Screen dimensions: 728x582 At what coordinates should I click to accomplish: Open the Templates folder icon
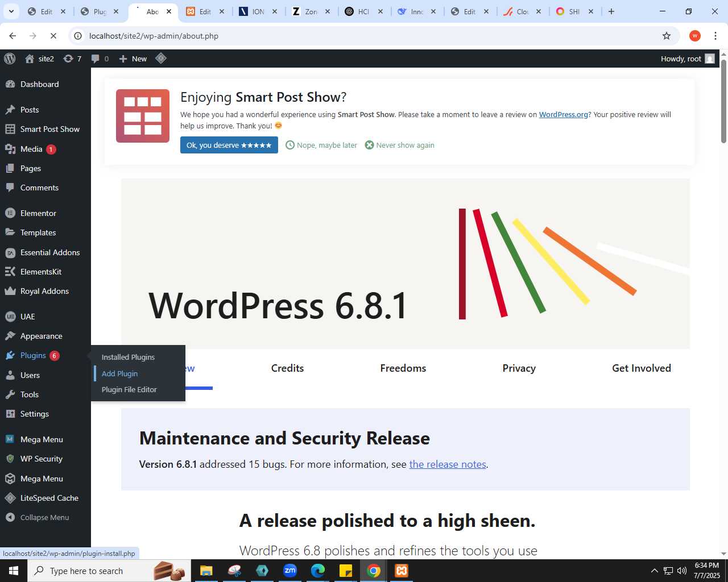(10, 232)
